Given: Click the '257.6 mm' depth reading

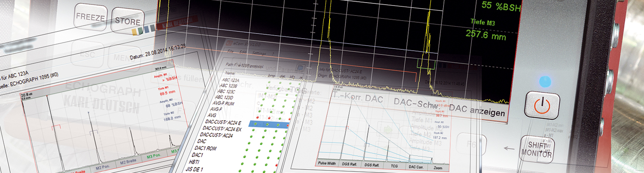Looking at the screenshot, I should point(487,35).
